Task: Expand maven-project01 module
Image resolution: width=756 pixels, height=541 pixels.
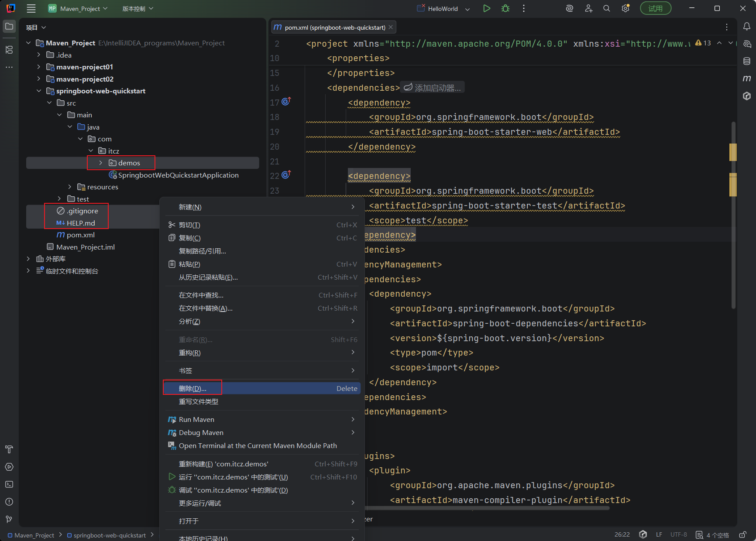Action: [39, 67]
